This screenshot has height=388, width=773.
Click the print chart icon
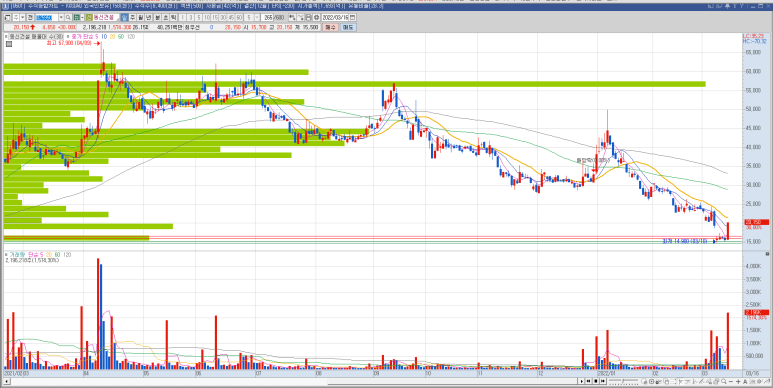308,17
